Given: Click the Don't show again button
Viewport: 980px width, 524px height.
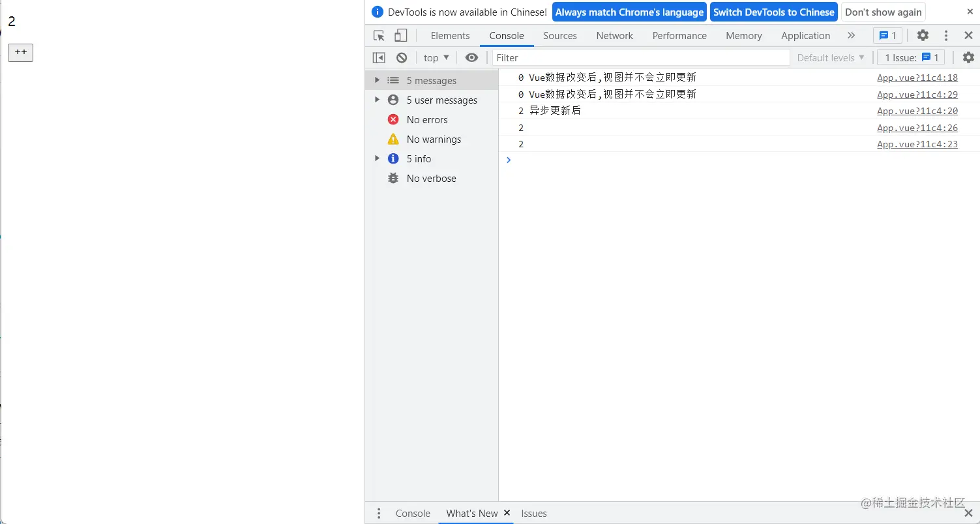Looking at the screenshot, I should (x=883, y=12).
